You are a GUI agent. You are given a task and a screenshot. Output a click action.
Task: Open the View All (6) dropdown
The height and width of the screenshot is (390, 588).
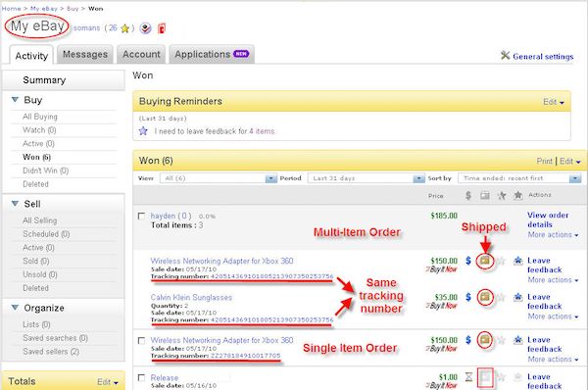tap(219, 178)
